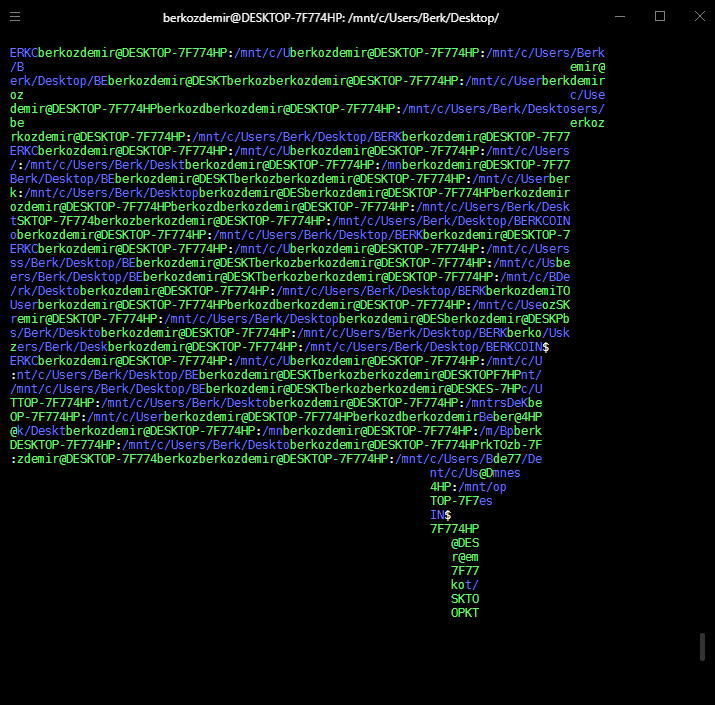The image size is (715, 705).
Task: Click the text 'IN$' in the narrow column
Action: pos(440,515)
